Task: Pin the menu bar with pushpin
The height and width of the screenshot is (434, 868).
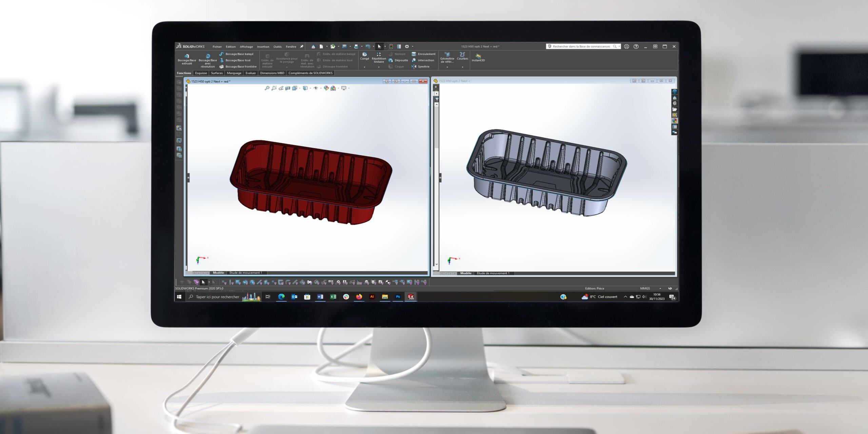Action: [301, 46]
